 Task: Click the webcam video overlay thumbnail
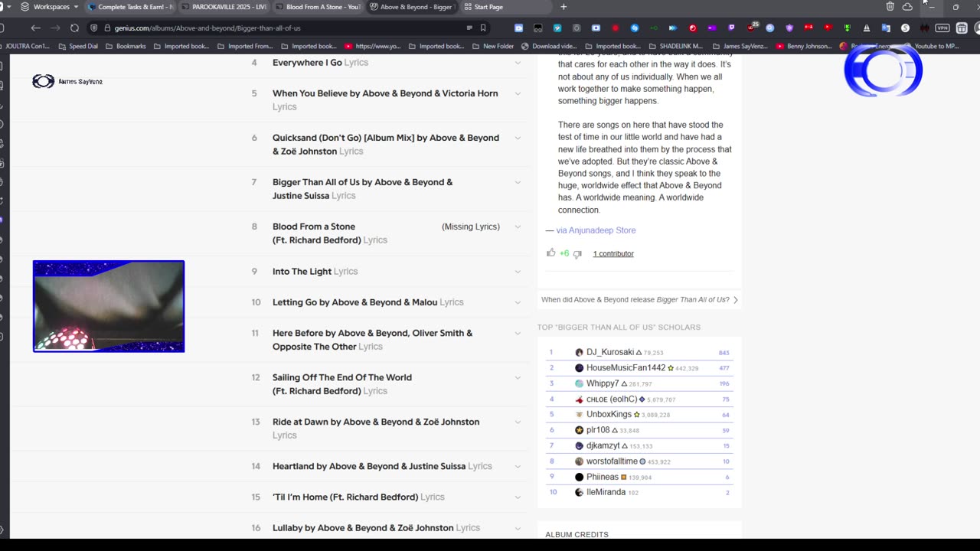(109, 306)
